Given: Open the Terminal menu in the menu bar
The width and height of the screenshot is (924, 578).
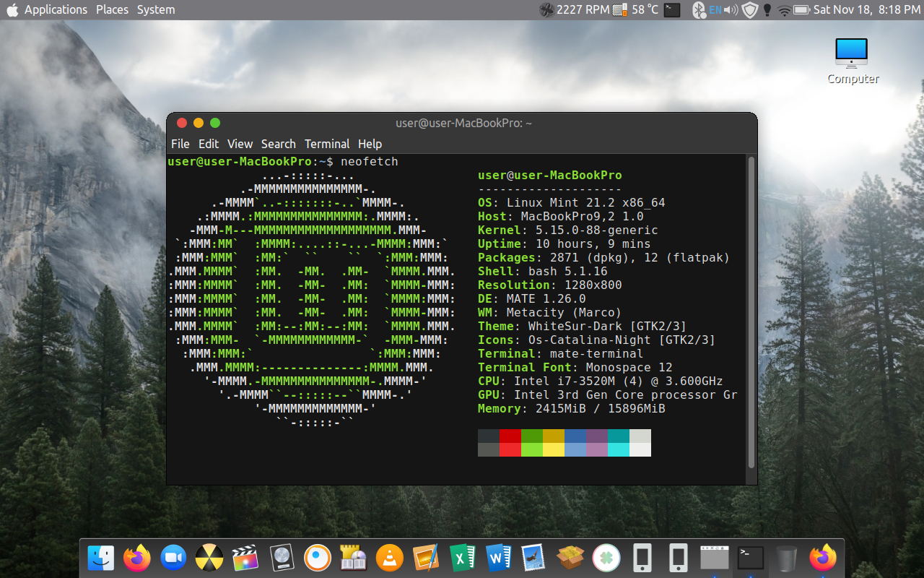Looking at the screenshot, I should click(327, 144).
